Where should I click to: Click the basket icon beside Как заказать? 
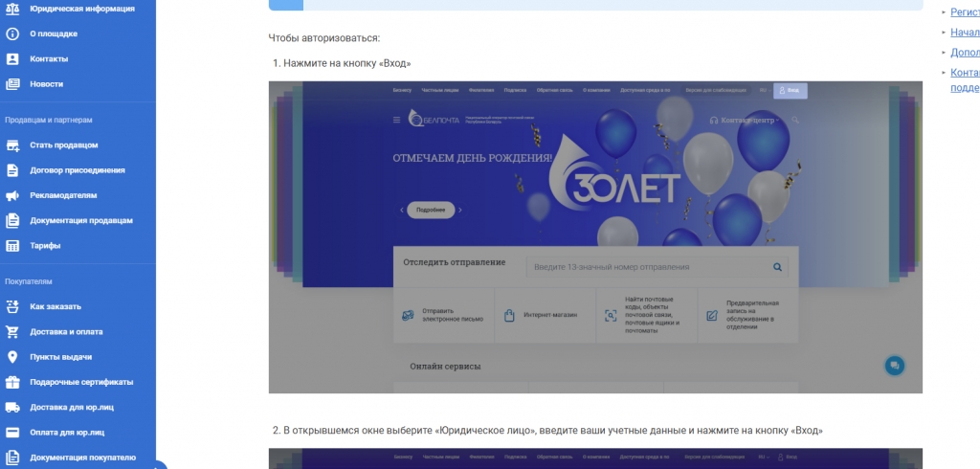point(12,306)
